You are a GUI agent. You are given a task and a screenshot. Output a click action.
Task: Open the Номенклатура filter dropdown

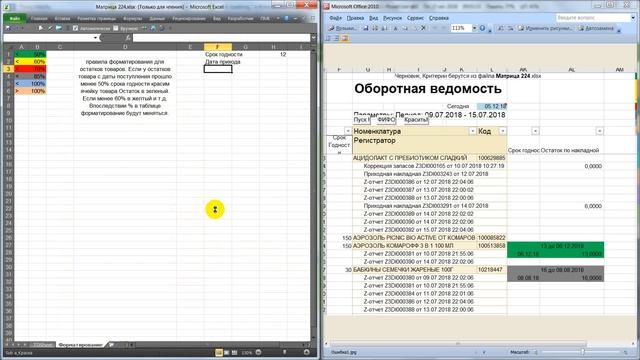point(472,131)
